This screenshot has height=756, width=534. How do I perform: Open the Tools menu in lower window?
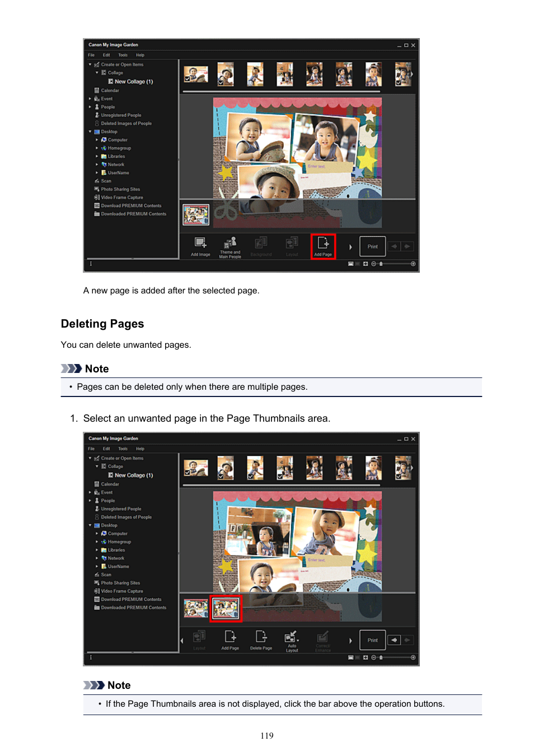coord(123,449)
